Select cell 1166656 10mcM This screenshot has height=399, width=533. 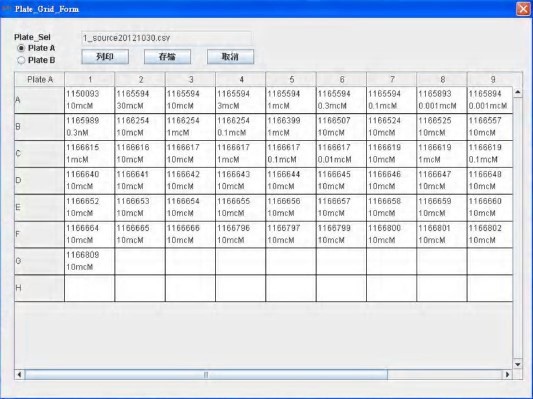(291, 207)
